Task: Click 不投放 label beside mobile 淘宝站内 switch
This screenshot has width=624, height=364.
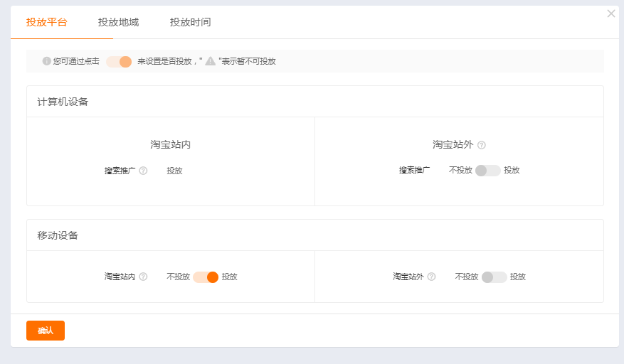Action: tap(178, 277)
